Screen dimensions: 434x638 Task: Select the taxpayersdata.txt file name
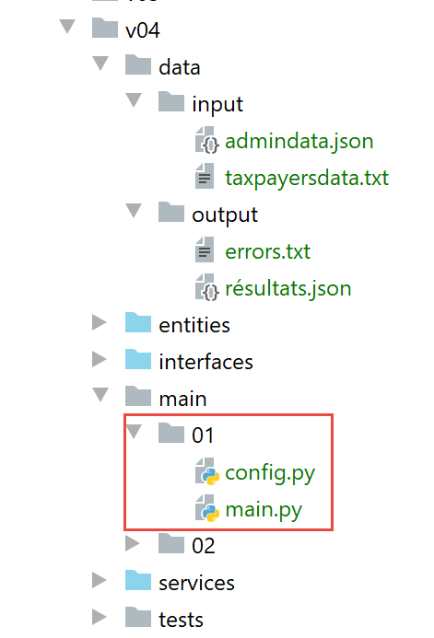(307, 178)
